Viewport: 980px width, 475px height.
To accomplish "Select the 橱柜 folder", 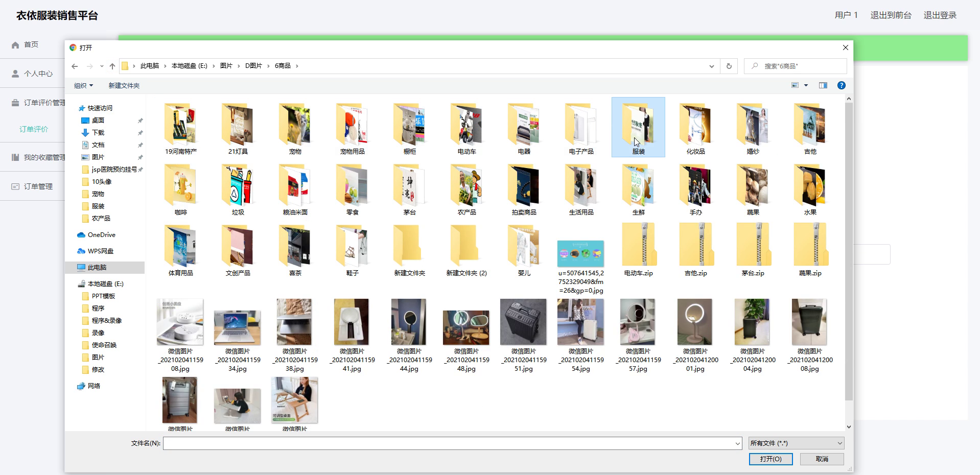I will click(x=410, y=128).
